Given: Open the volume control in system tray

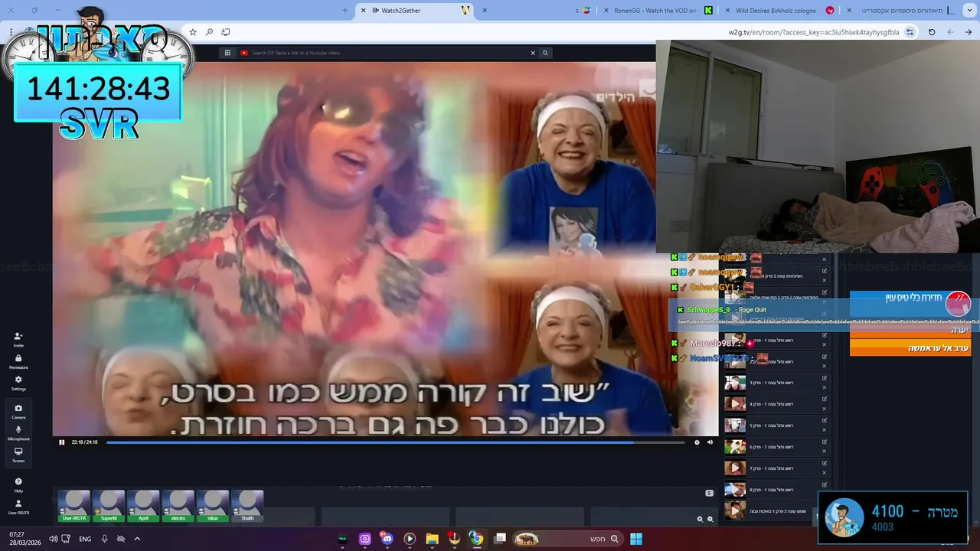Looking at the screenshot, I should tap(53, 539).
